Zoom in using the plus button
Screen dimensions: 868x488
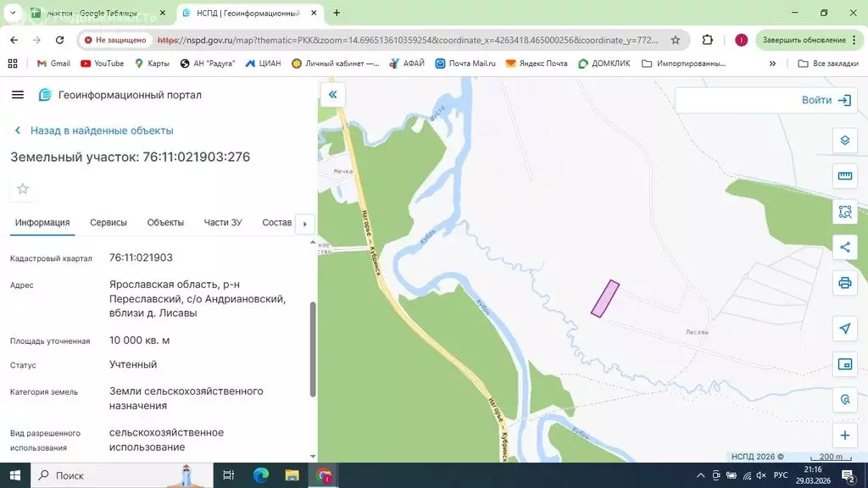point(844,435)
